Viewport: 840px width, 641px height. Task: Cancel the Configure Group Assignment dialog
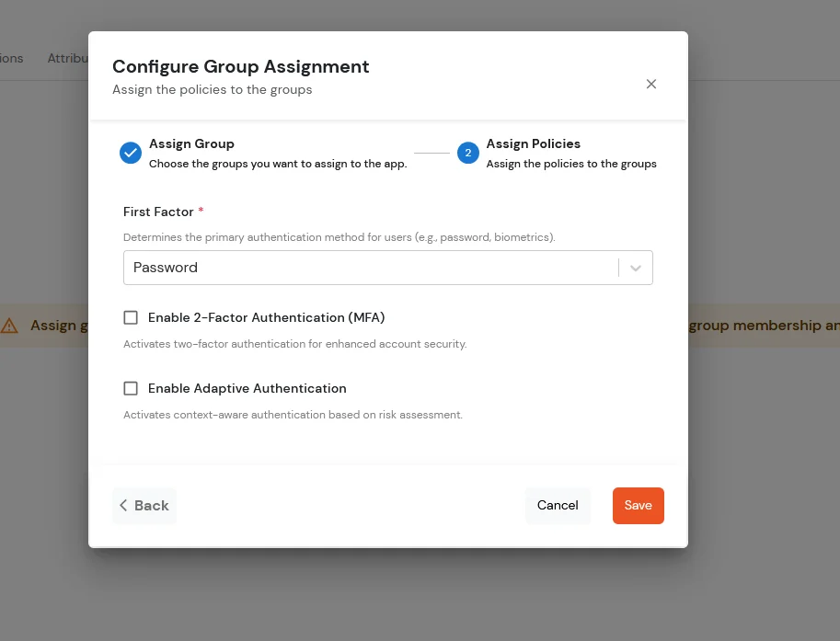558,505
